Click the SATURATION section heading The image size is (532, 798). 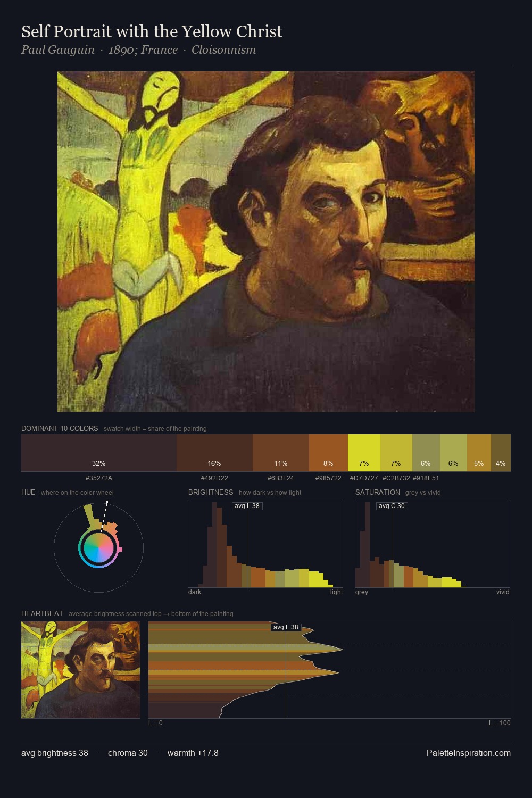[x=378, y=492]
